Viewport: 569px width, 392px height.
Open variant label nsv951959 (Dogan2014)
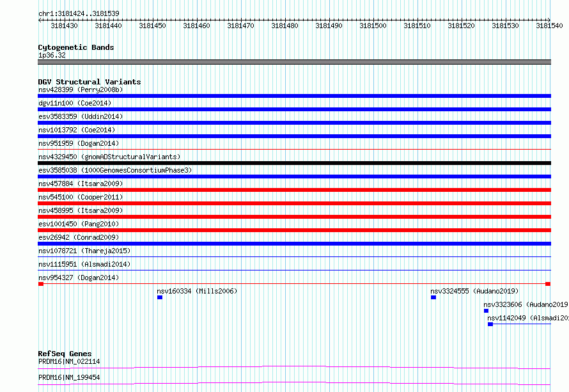point(79,143)
